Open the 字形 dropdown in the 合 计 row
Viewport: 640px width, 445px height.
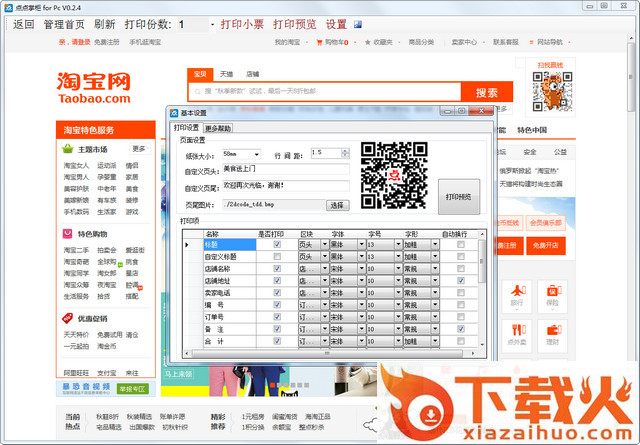[x=435, y=340]
